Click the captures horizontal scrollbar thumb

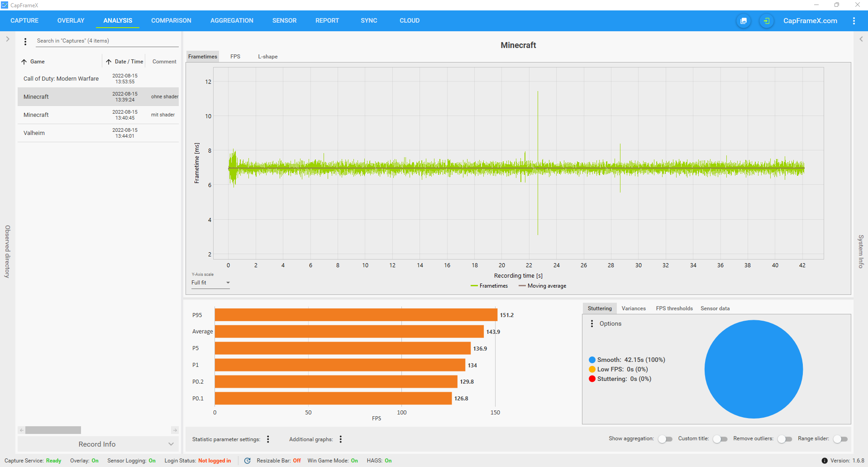pyautogui.click(x=53, y=430)
